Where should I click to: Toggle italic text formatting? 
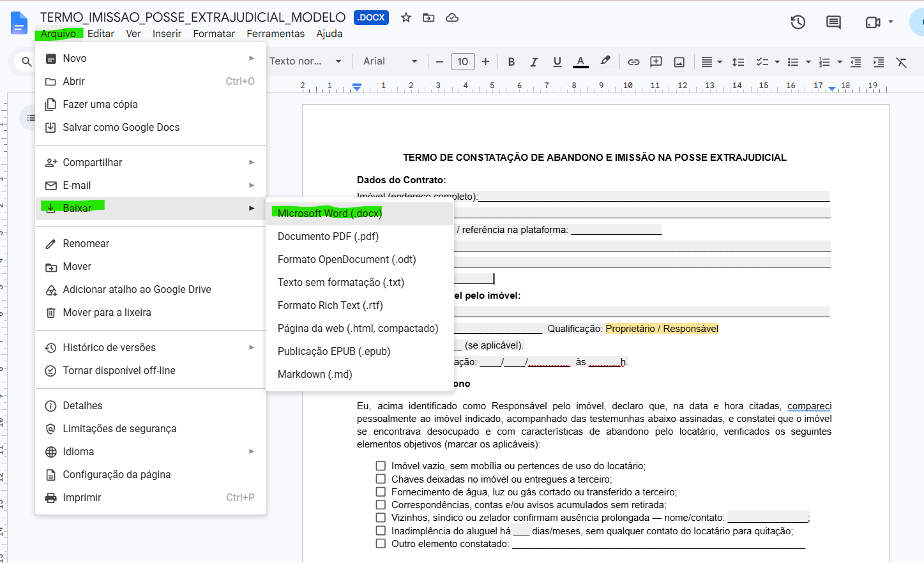click(534, 62)
